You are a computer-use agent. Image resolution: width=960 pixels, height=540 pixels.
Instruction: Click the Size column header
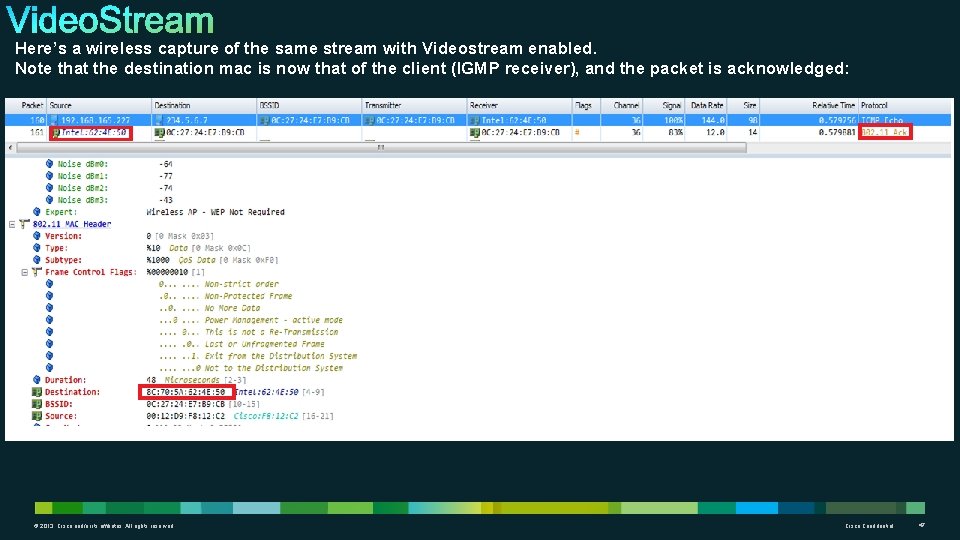coord(750,105)
